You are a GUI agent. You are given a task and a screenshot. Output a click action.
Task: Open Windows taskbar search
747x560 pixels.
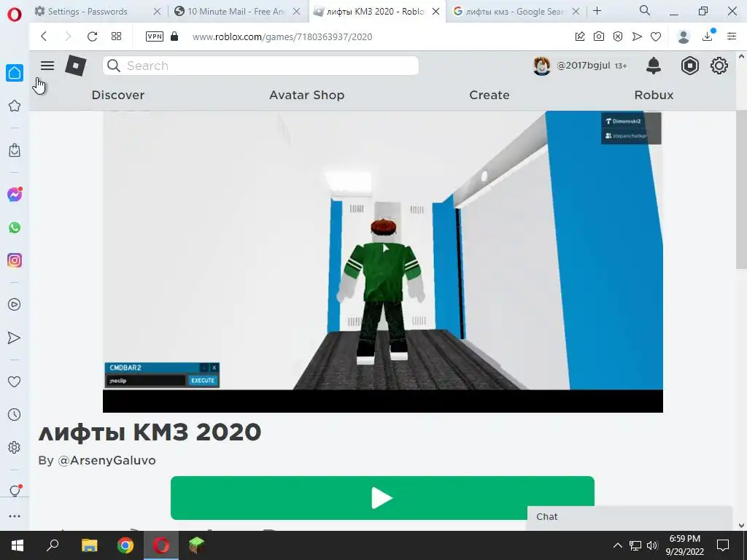pos(53,545)
